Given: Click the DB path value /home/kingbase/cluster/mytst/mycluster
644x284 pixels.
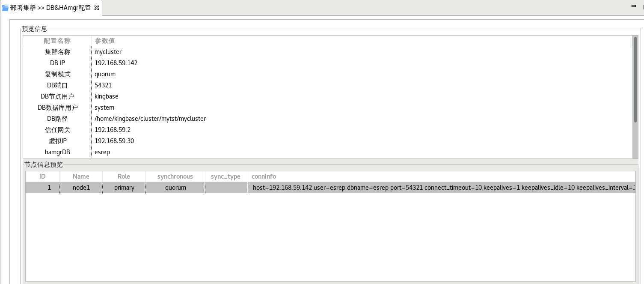Looking at the screenshot, I should coord(150,119).
